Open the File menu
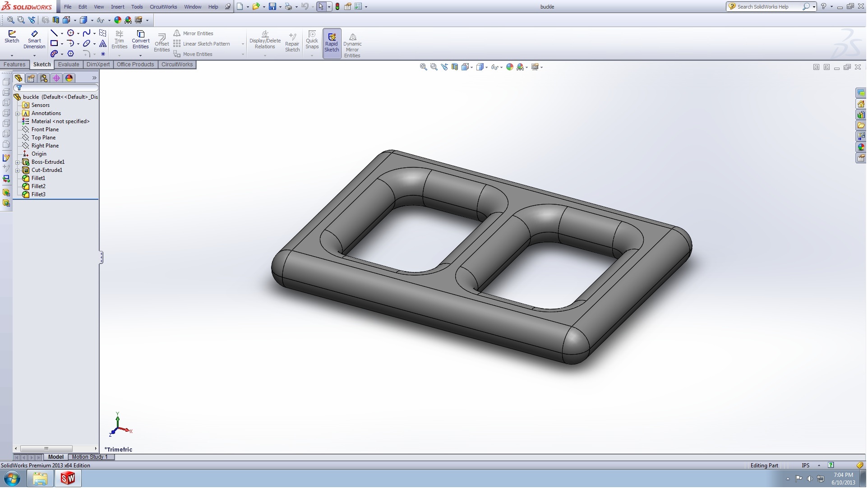The width and height of the screenshot is (868, 489). point(68,7)
